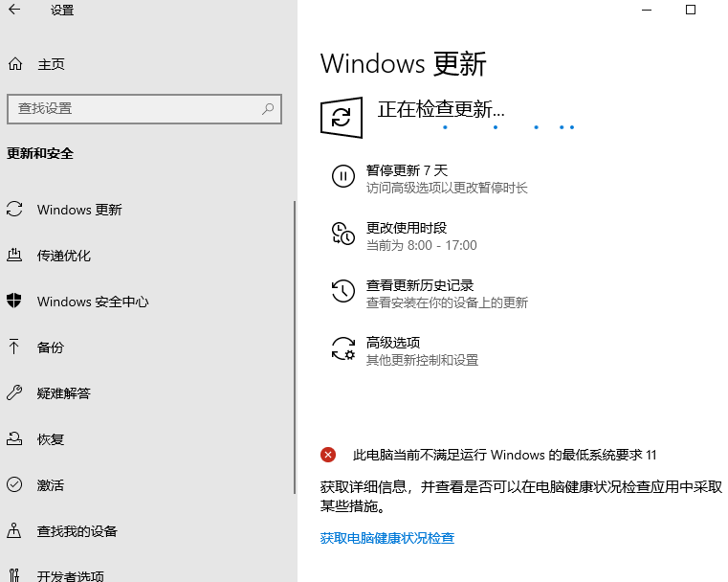
Task: Minimize the Settings window
Action: (647, 10)
